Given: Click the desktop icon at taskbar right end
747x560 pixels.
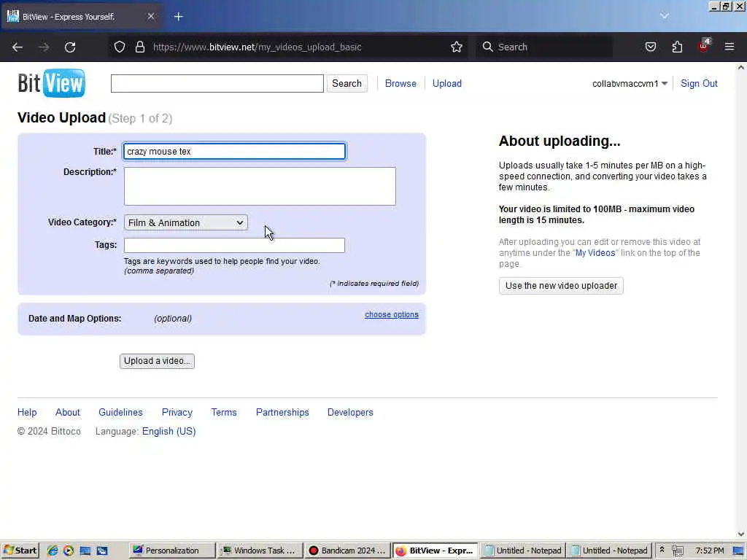Looking at the screenshot, I should [739, 551].
